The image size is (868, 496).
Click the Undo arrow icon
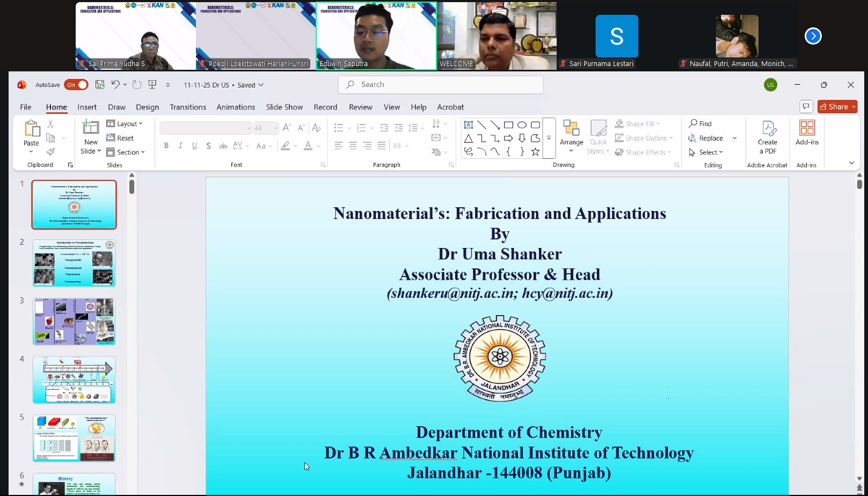click(115, 84)
